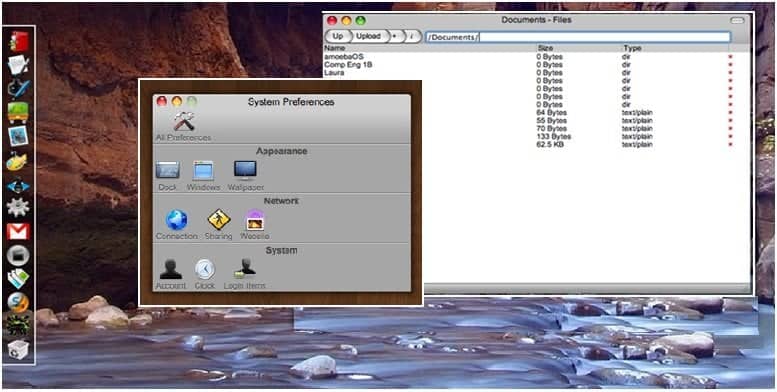Open the Website preference pane

(255, 224)
